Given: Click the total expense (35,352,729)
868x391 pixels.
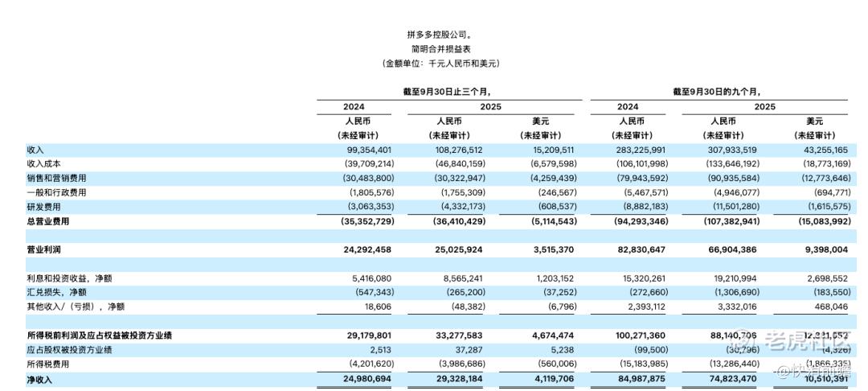Looking at the screenshot, I should [x=367, y=221].
